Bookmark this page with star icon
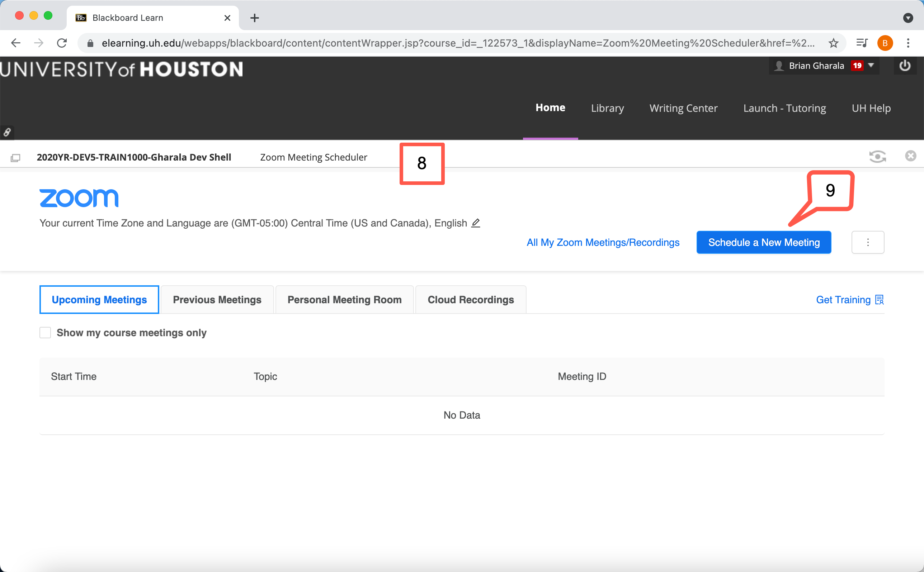The height and width of the screenshot is (572, 924). [833, 43]
